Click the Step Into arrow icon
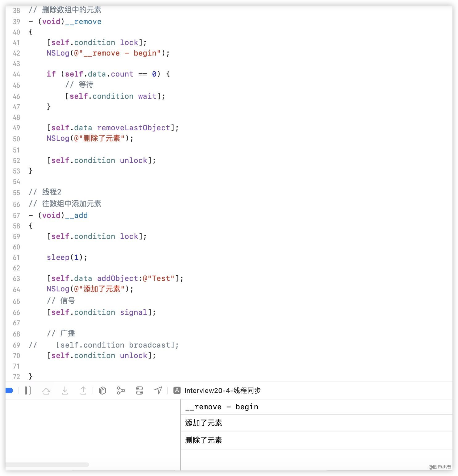Image resolution: width=458 pixels, height=476 pixels. pyautogui.click(x=65, y=390)
